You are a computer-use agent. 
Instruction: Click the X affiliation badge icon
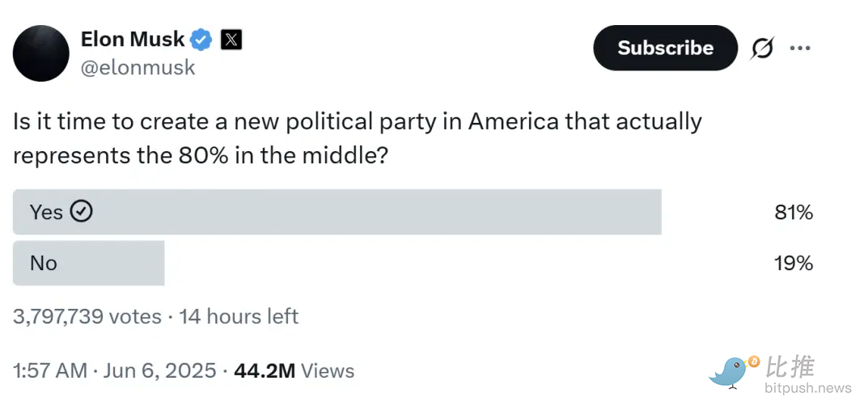click(x=231, y=39)
